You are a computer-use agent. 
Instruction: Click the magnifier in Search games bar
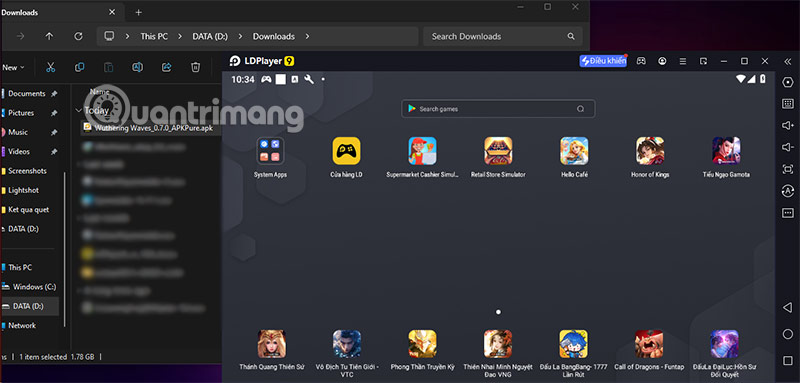pyautogui.click(x=580, y=109)
